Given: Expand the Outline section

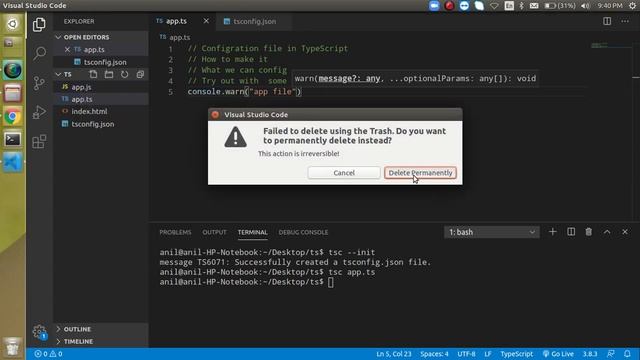Looking at the screenshot, I should [77, 329].
